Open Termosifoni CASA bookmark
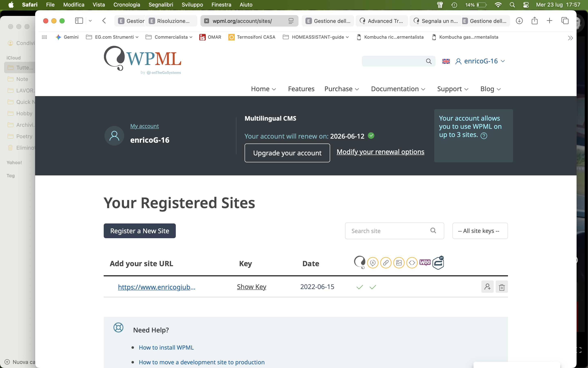This screenshot has height=368, width=588. pos(252,37)
